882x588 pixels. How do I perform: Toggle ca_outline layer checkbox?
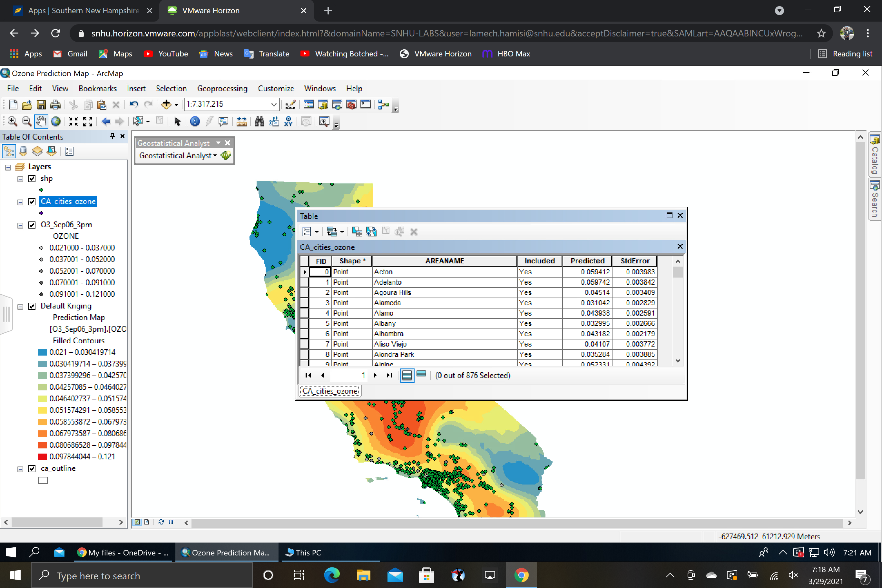[32, 469]
